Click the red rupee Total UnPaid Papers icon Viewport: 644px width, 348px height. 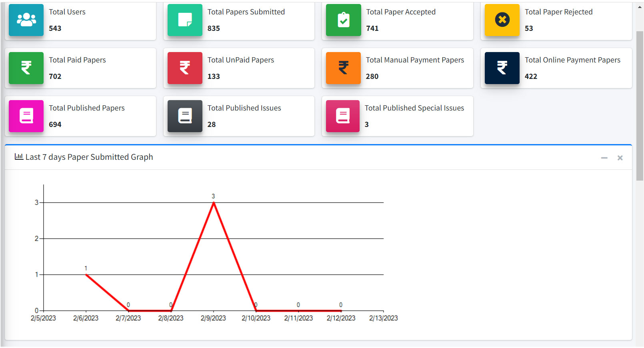pyautogui.click(x=185, y=68)
